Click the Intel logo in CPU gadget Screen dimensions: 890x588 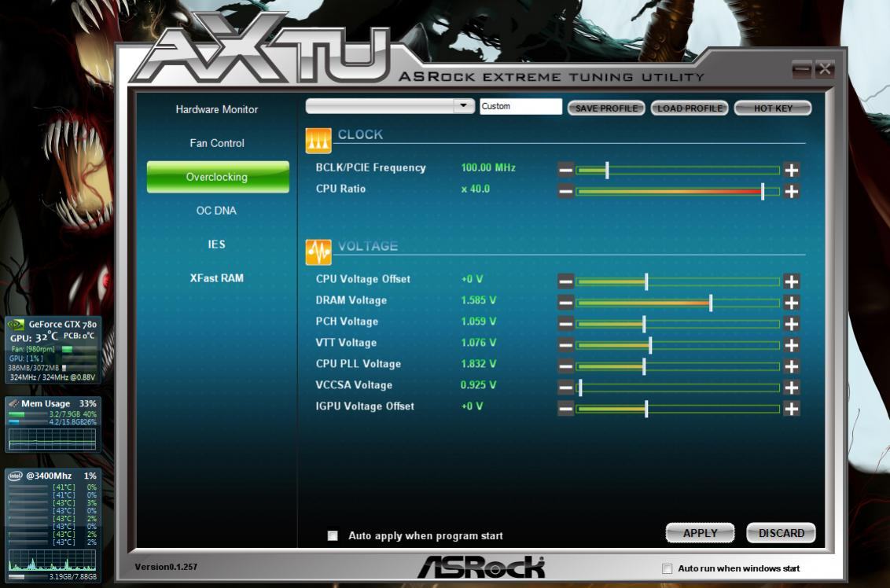(x=15, y=476)
